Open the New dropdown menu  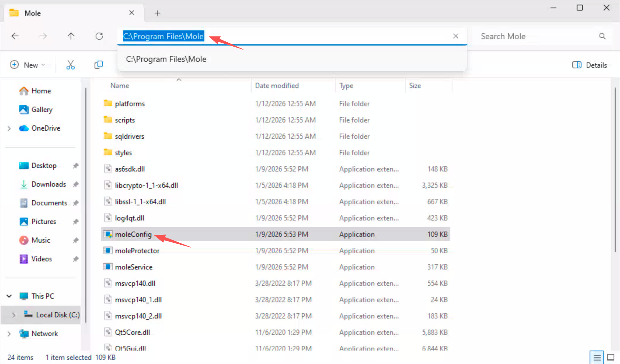click(27, 65)
